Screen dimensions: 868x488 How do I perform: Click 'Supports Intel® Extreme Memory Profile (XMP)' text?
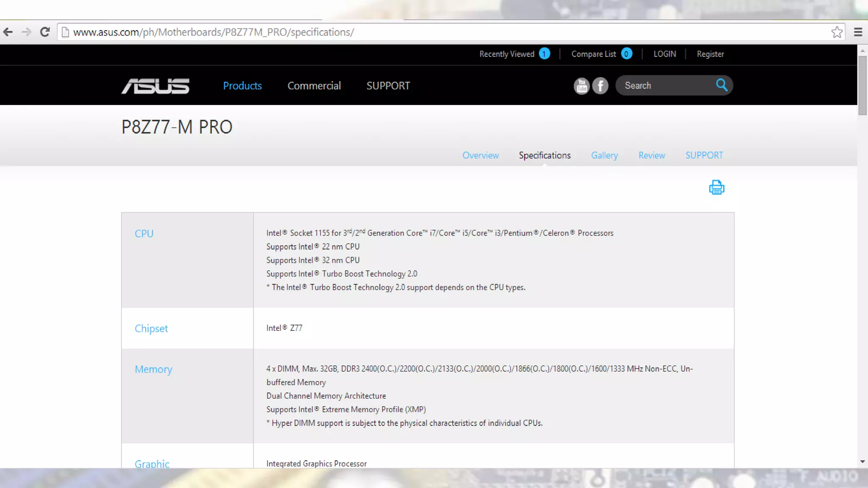click(x=346, y=409)
